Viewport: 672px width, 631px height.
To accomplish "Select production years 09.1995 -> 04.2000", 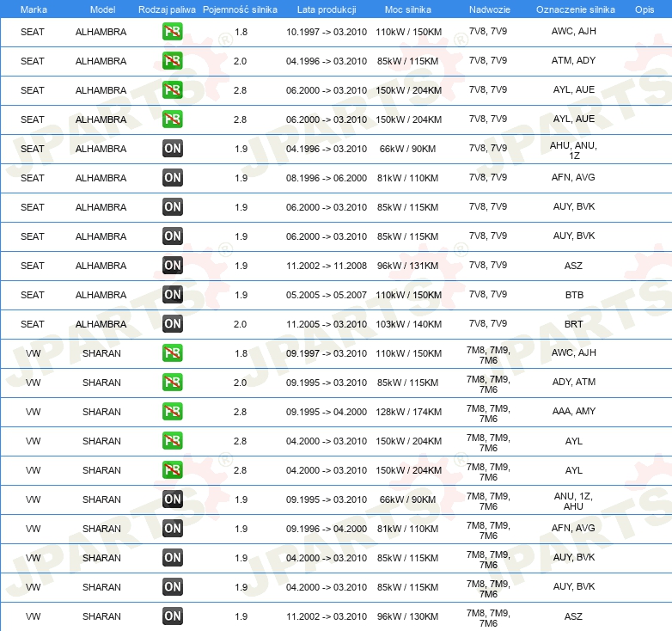I will (x=327, y=412).
